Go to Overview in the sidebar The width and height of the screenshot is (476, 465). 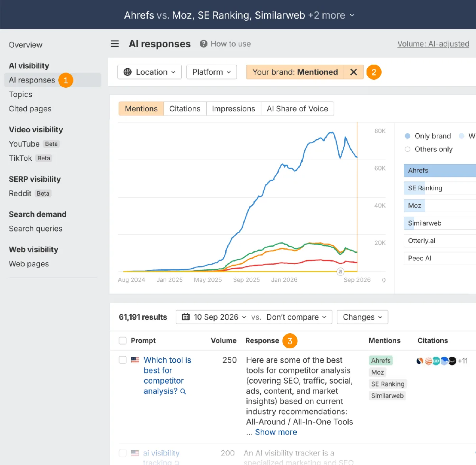[26, 45]
